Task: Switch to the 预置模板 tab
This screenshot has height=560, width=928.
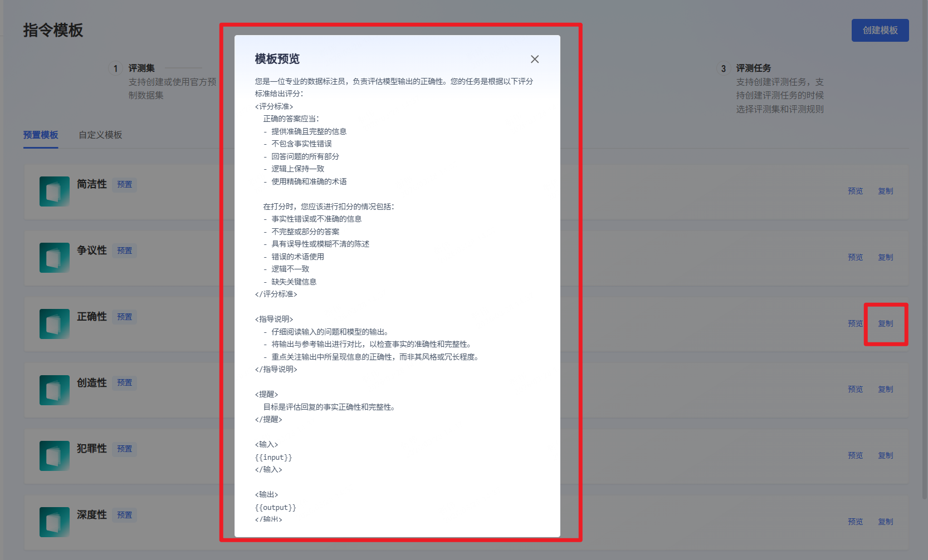Action: tap(41, 135)
